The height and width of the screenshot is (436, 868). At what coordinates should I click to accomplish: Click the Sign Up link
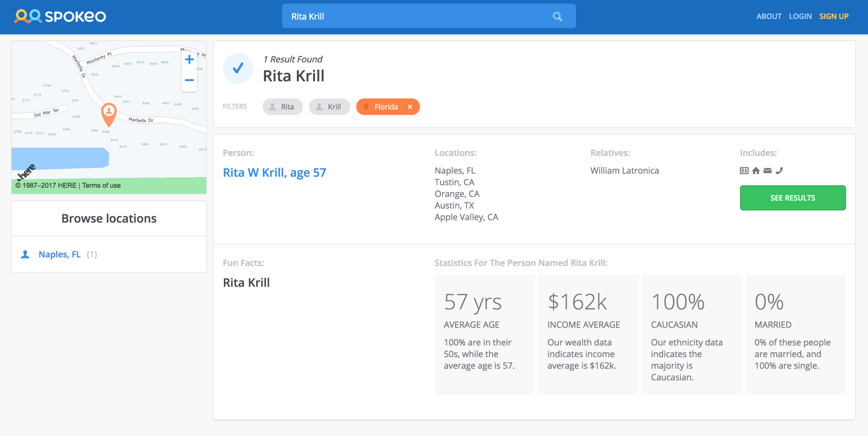[834, 16]
